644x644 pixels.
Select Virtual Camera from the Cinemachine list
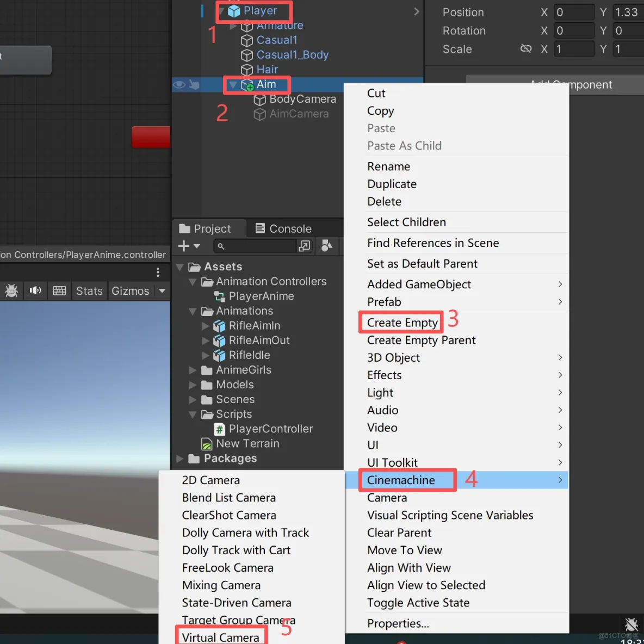click(221, 636)
